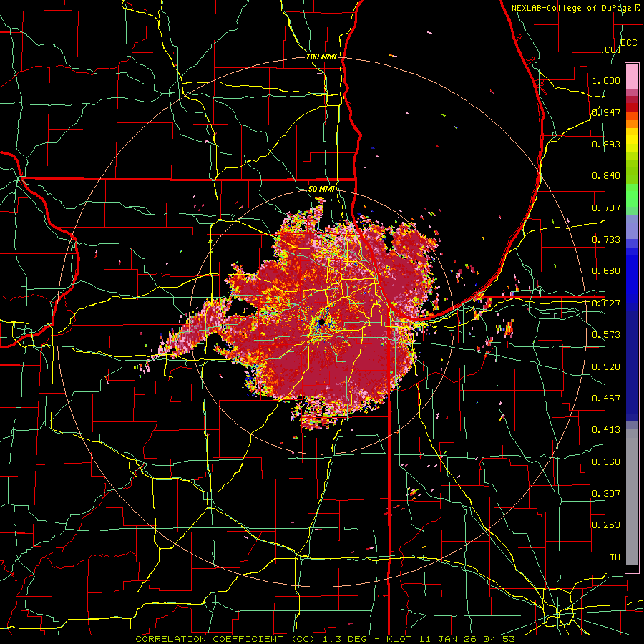Click the black radar site dot at echo center
The width and height of the screenshot is (644, 644).
[322, 321]
